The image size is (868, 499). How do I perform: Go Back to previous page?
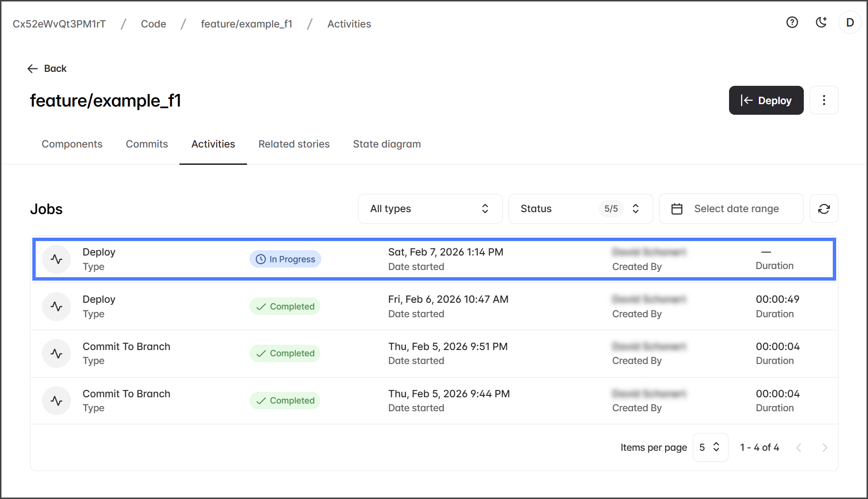(x=47, y=68)
